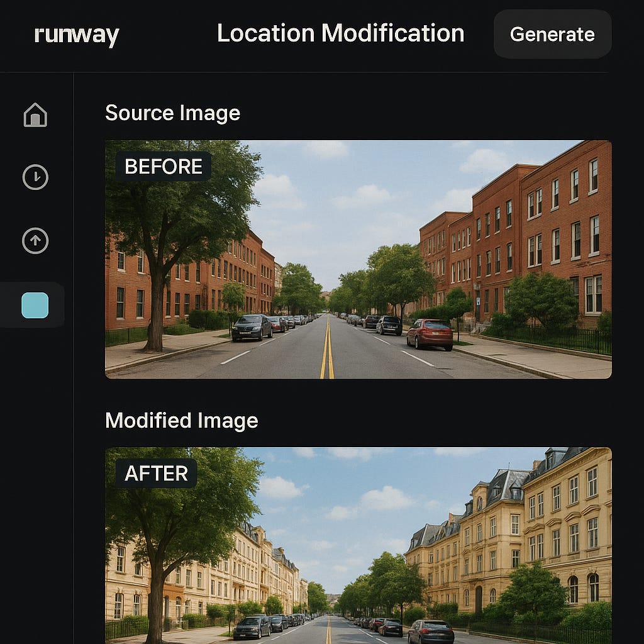Image resolution: width=644 pixels, height=644 pixels.
Task: Select the upload arrow icon
Action: click(35, 241)
